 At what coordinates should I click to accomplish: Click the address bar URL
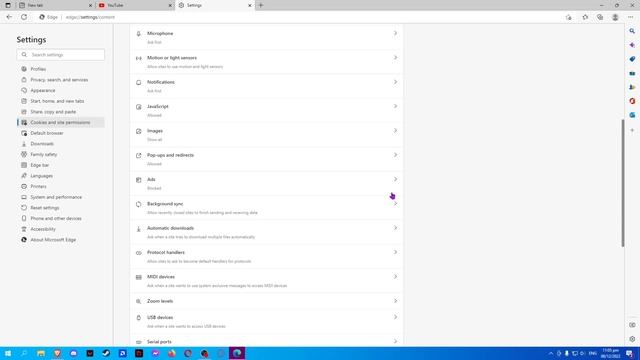tap(90, 17)
